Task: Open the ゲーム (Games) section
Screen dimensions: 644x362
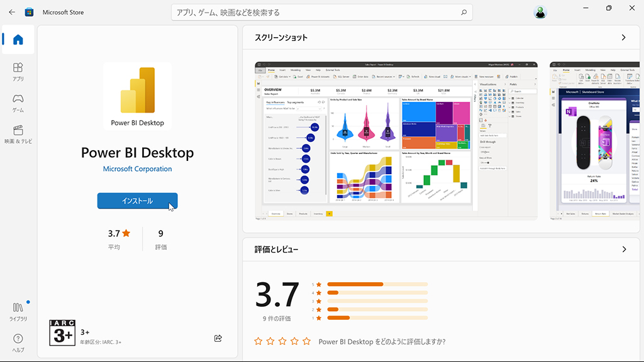Action: tap(18, 103)
